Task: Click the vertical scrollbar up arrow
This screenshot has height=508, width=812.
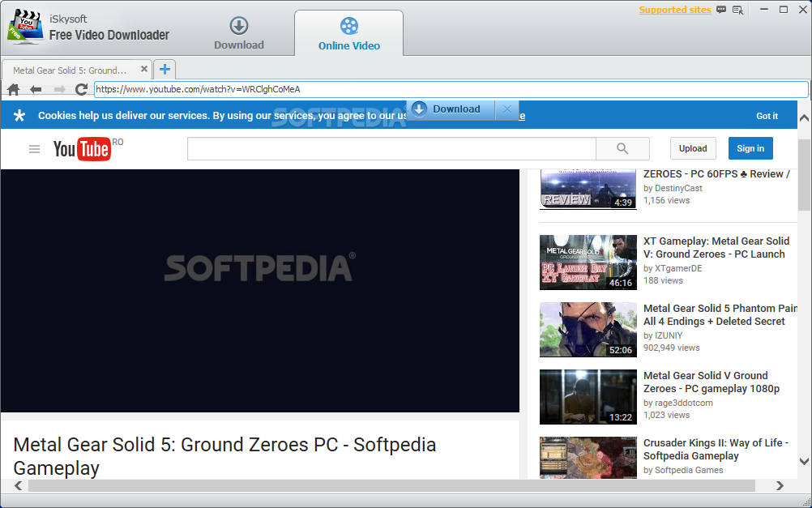Action: pyautogui.click(x=804, y=118)
